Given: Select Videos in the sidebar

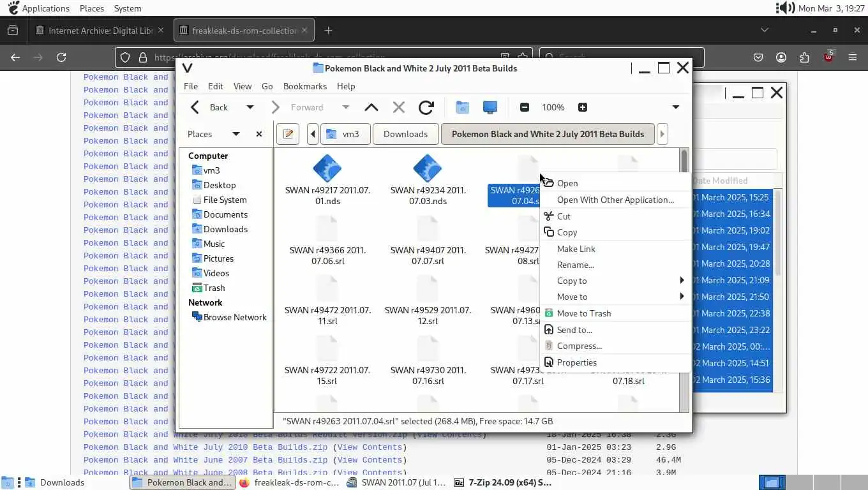Looking at the screenshot, I should (x=211, y=273).
